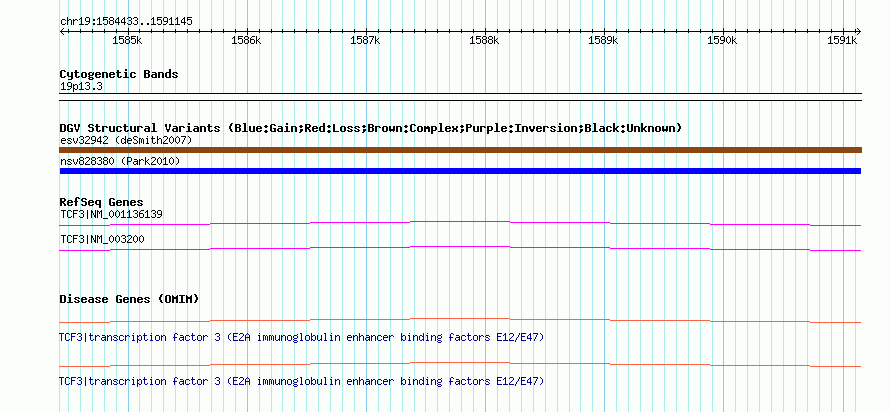The width and height of the screenshot is (890, 412).
Task: Click the Cytogenetic Bands track title
Action: (x=119, y=74)
